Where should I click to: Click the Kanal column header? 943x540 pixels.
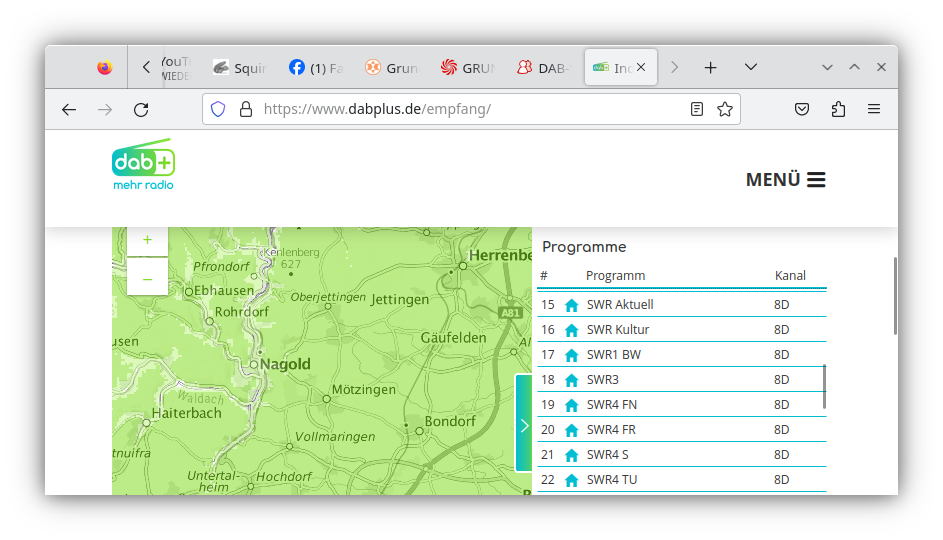[790, 275]
